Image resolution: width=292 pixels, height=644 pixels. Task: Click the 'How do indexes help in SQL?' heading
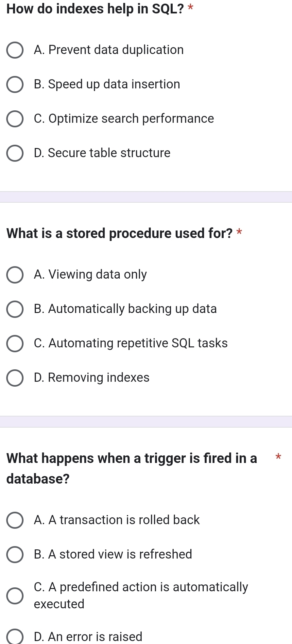tap(95, 9)
